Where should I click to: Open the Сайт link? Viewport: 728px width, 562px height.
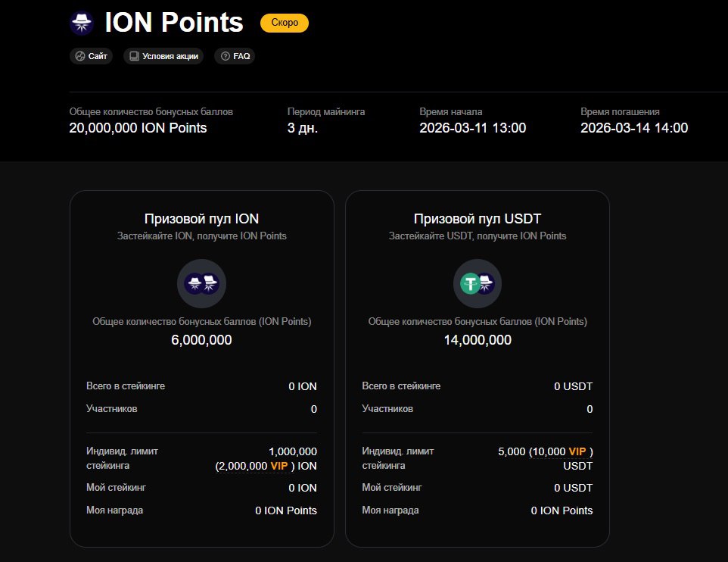(91, 56)
